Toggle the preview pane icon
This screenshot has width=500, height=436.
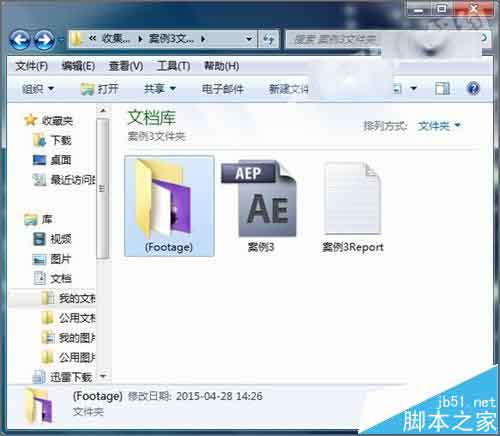tap(442, 89)
